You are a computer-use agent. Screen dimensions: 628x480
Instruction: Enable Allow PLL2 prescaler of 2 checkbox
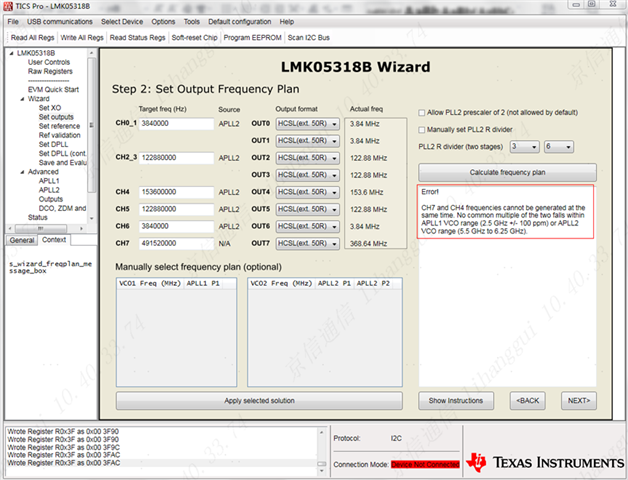(422, 113)
